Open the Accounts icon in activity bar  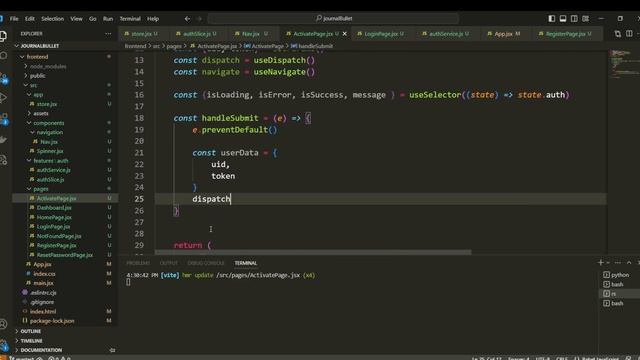pos(3,324)
